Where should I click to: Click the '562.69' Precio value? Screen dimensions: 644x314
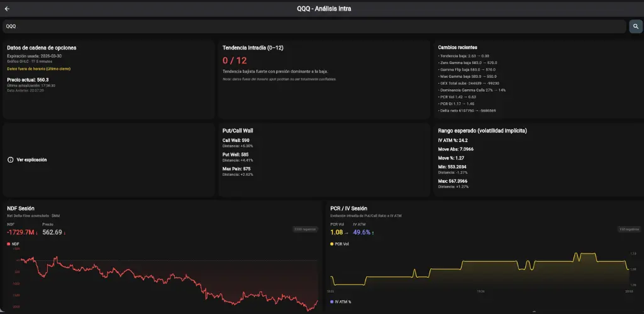pos(52,232)
